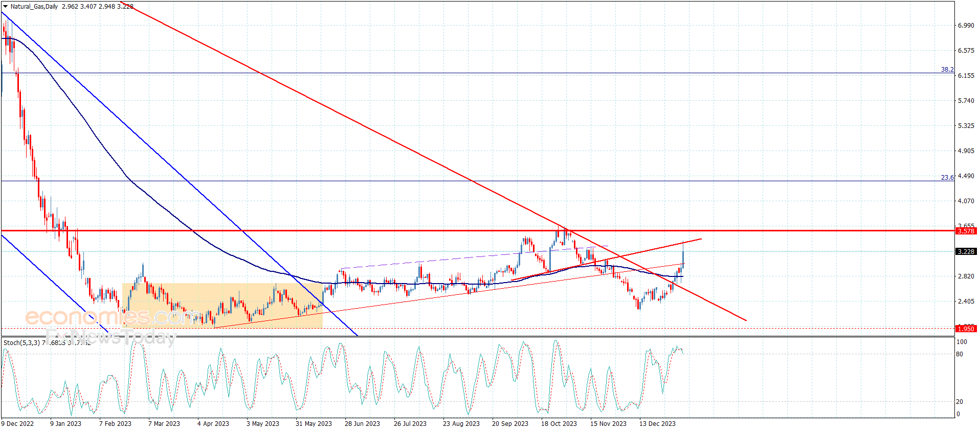Click the 18 Oct 2023 date label
This screenshot has height=430, width=980.
tap(559, 423)
